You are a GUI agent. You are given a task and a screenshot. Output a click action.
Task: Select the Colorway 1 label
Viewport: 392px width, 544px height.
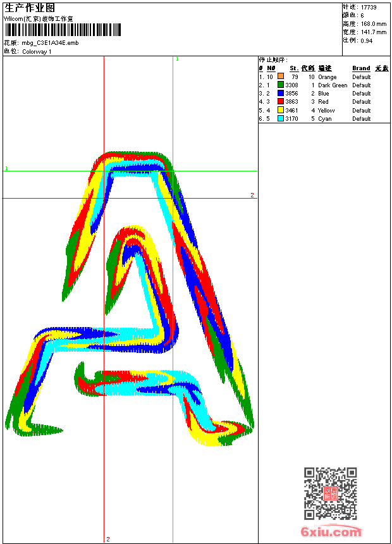(37, 51)
